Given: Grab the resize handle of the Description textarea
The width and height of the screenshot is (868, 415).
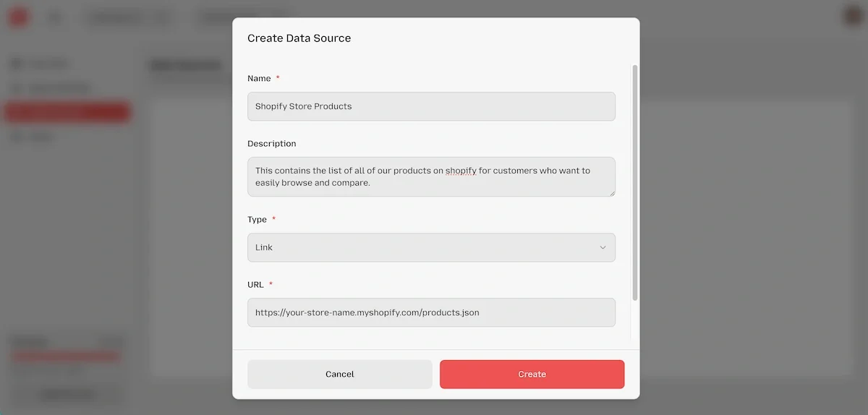Looking at the screenshot, I should (612, 193).
